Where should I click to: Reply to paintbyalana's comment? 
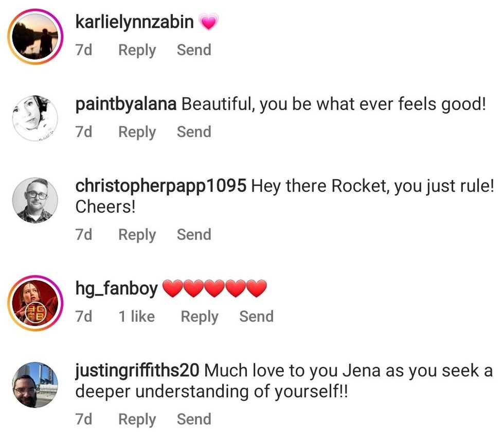[x=137, y=132]
